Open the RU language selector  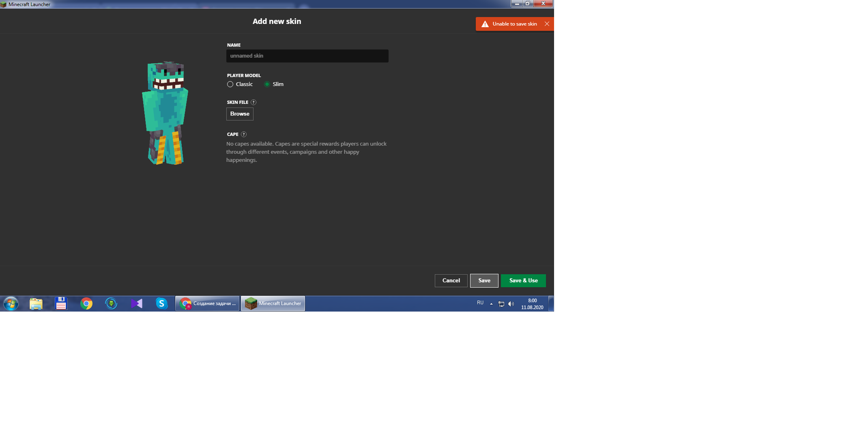[x=480, y=303]
